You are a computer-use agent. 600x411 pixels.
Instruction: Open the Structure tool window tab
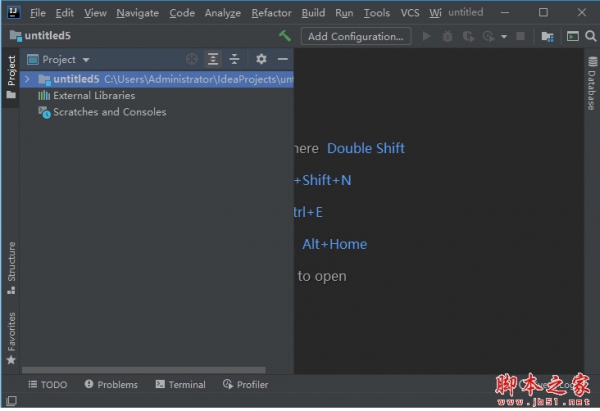pos(11,268)
